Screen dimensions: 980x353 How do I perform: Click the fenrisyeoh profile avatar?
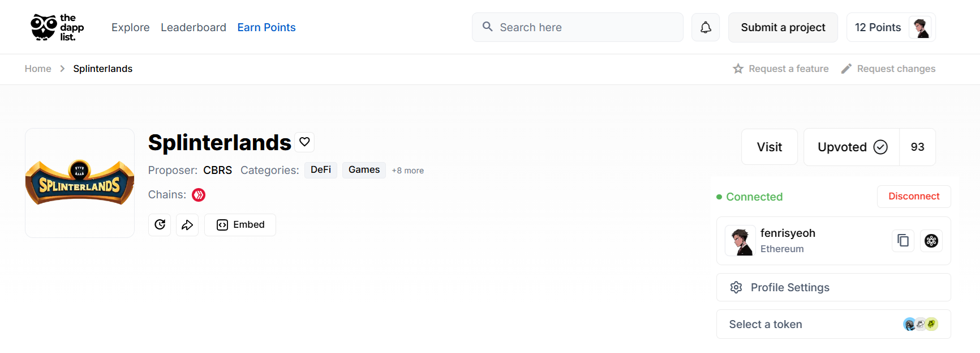tap(740, 241)
